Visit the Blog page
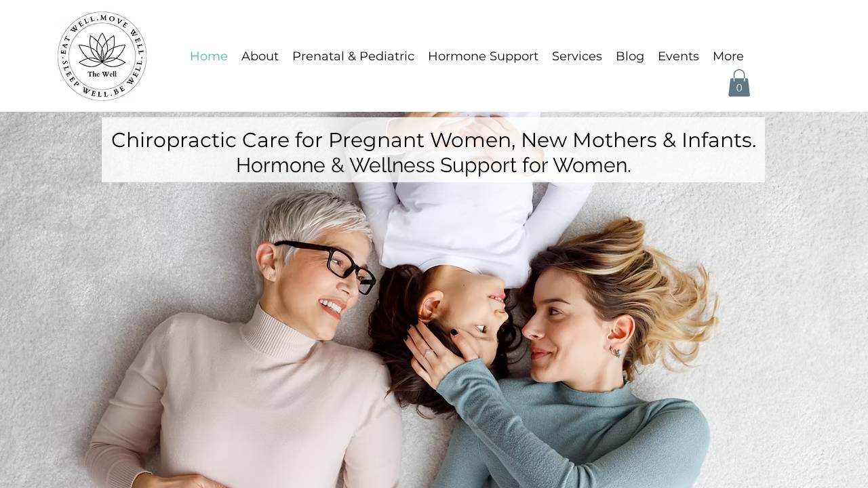The height and width of the screenshot is (488, 868). coord(630,56)
